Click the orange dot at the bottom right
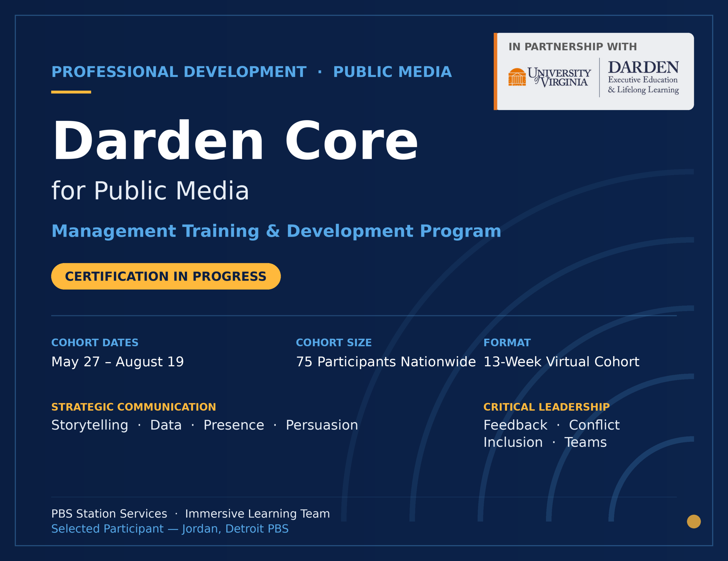The height and width of the screenshot is (561, 728). coord(694,521)
